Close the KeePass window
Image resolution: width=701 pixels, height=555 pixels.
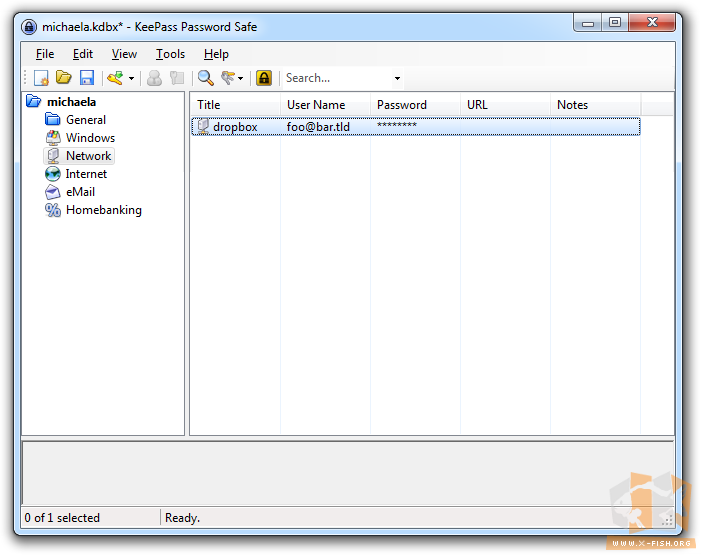pos(652,23)
